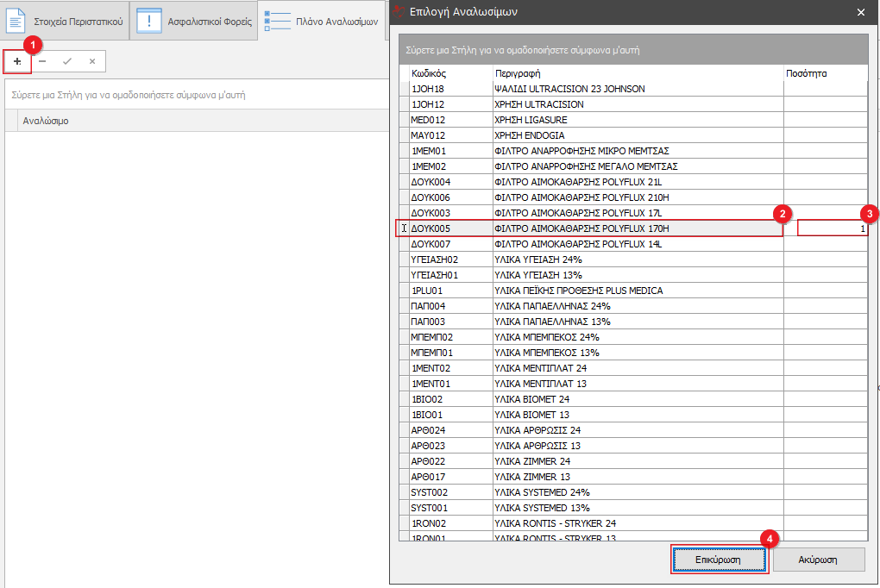Click the plus add record toolbar icon
Screen dimensions: 880x588
[17, 61]
